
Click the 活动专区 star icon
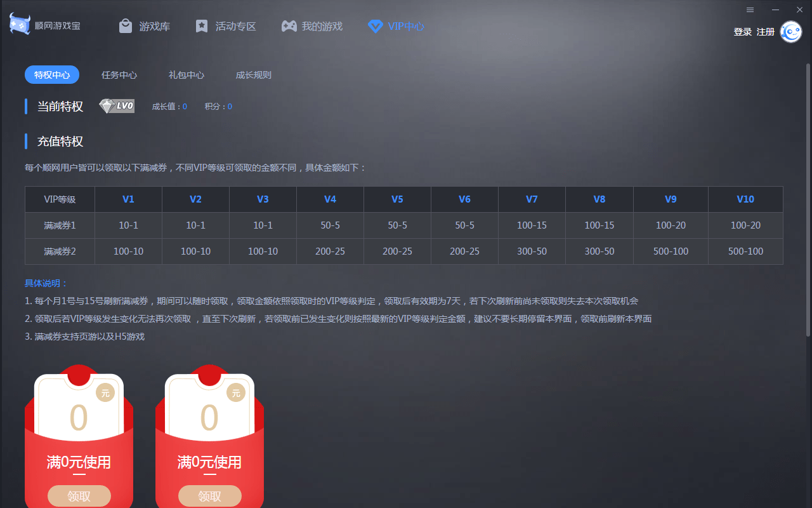pyautogui.click(x=202, y=26)
